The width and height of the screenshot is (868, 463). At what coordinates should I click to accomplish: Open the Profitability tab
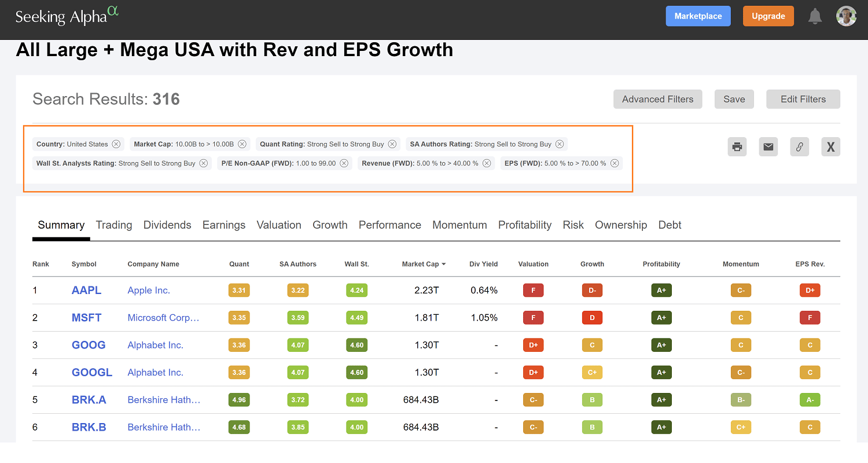pyautogui.click(x=525, y=225)
